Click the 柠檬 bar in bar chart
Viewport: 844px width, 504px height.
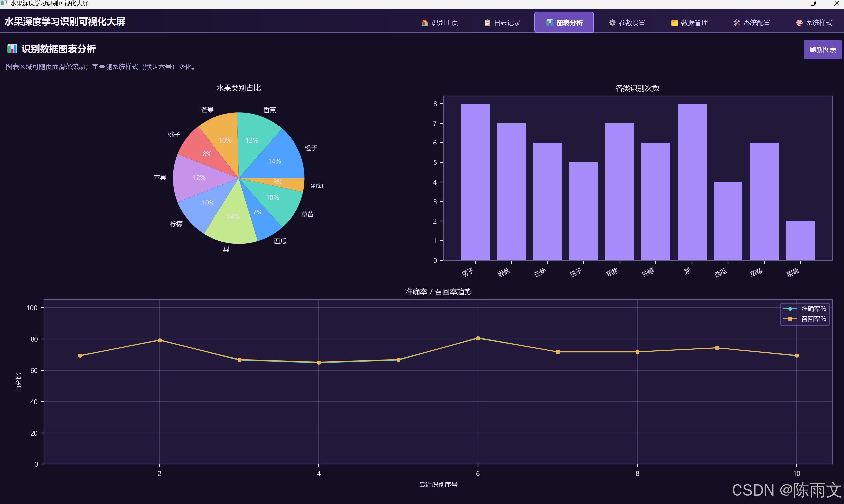[656, 202]
